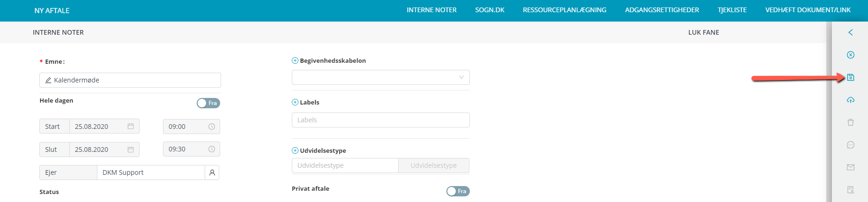868x202 pixels.
Task: Click LUK FANE to close tab
Action: (704, 32)
